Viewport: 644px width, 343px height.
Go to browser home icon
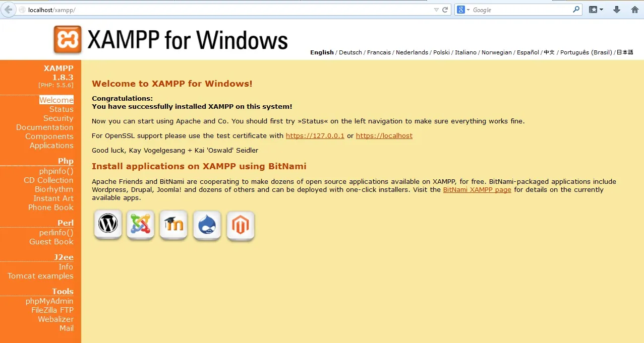point(634,10)
